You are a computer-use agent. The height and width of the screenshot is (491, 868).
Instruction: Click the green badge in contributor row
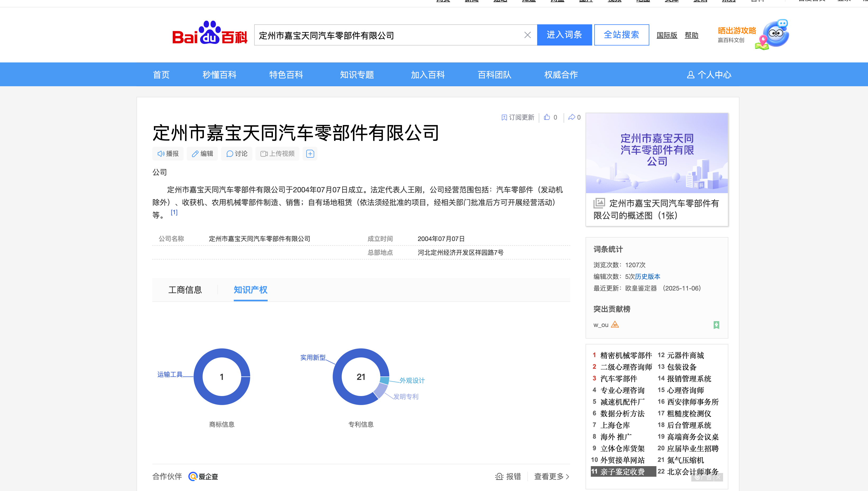[716, 325]
